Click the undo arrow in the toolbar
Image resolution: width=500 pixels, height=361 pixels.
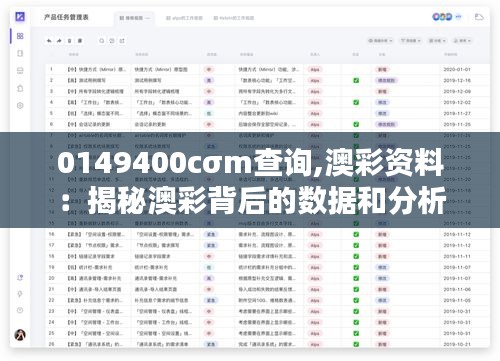coord(49,41)
